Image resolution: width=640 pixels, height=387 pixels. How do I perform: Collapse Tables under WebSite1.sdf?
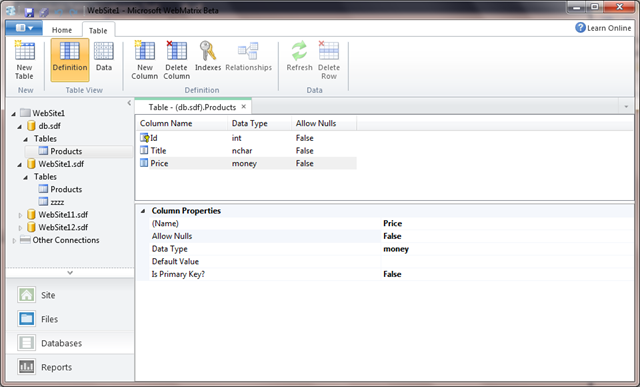(x=26, y=177)
